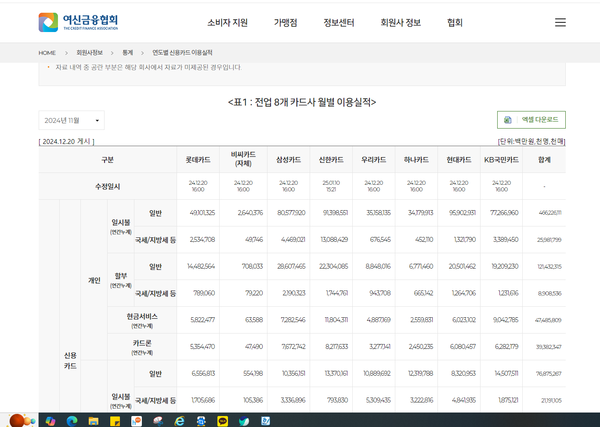Click the 개인 row group label
The height and width of the screenshot is (427, 600).
pos(94,280)
